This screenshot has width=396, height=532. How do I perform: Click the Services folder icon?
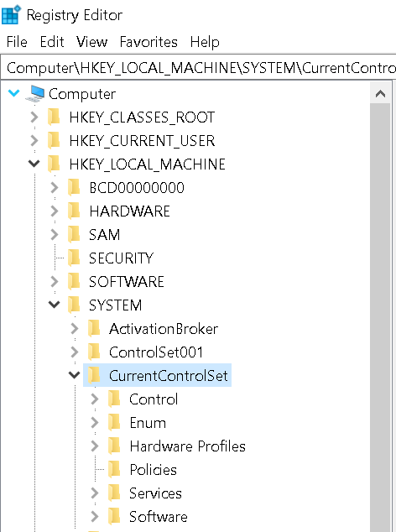114,493
